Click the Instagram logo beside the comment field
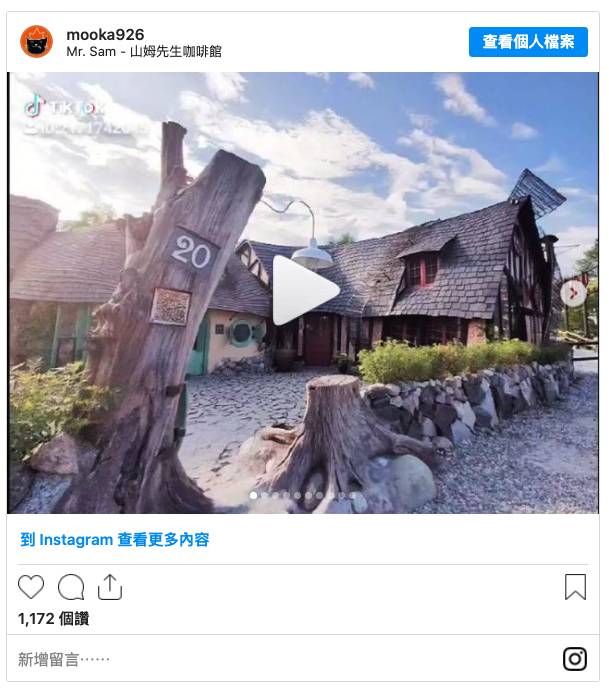This screenshot has height=691, width=609. pos(575,659)
